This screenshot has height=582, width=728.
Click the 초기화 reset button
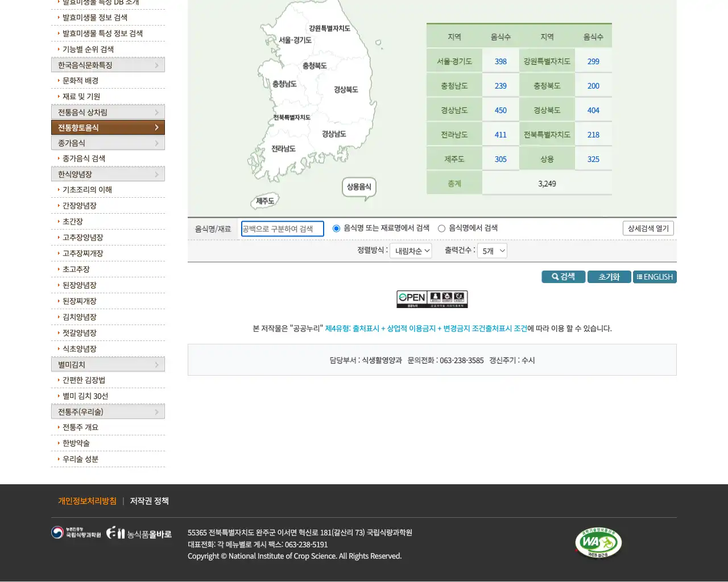point(609,277)
